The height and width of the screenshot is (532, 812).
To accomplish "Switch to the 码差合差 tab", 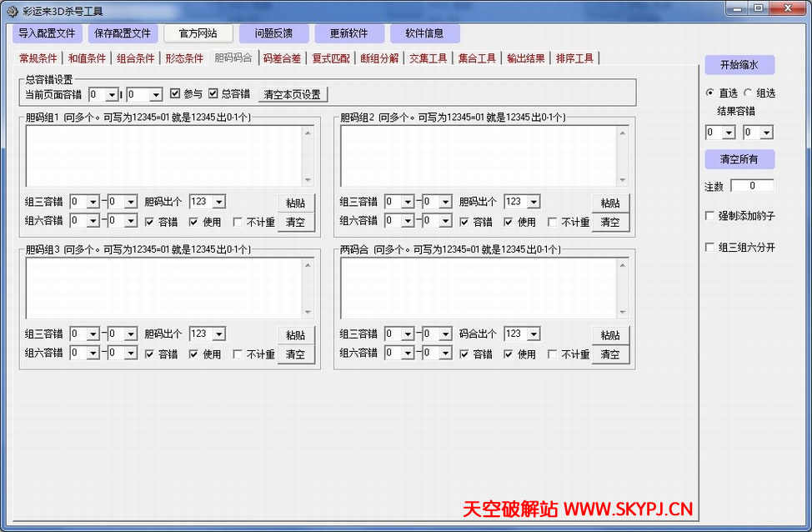I will pos(281,58).
